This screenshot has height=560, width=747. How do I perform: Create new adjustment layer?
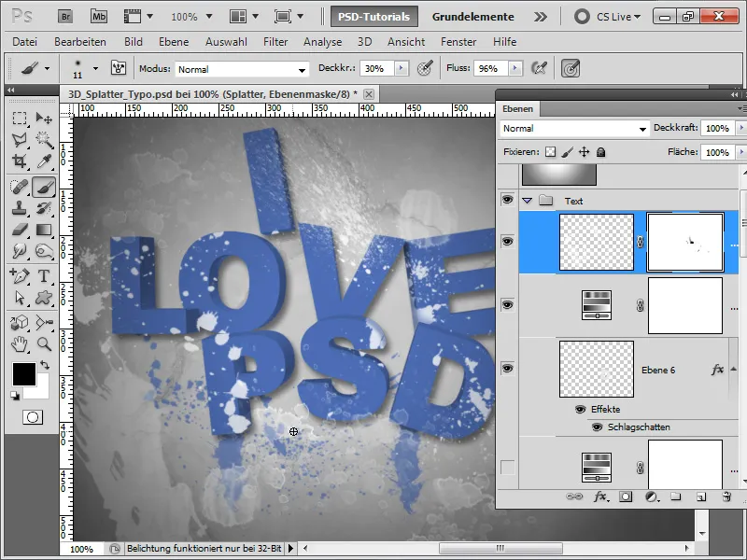pos(652,497)
